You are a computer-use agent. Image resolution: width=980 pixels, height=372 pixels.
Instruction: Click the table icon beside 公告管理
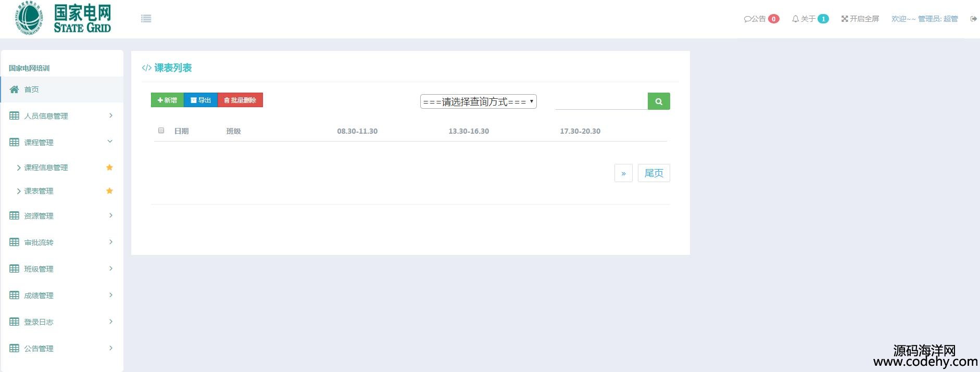point(14,348)
